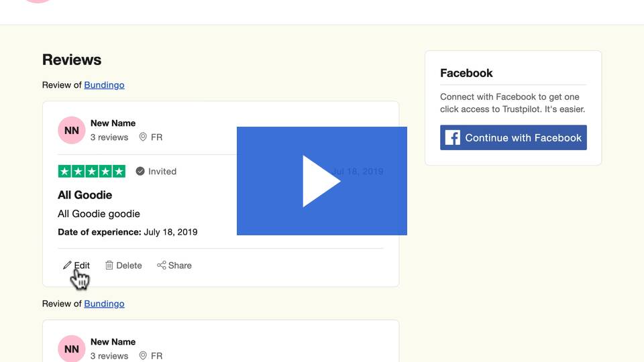Image resolution: width=644 pixels, height=362 pixels.
Task: Click the Invited verified checkmark icon
Action: coord(140,171)
